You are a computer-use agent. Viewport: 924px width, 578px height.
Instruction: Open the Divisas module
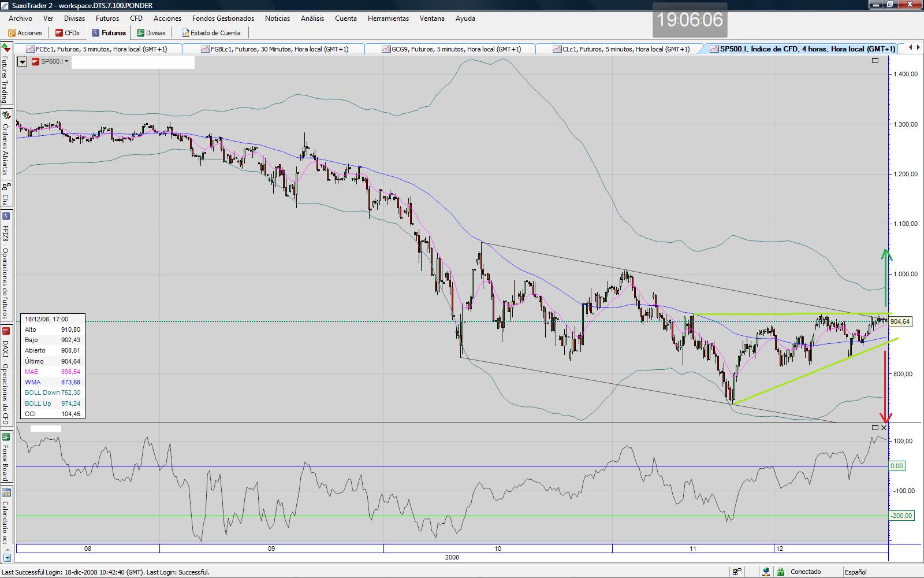(151, 33)
